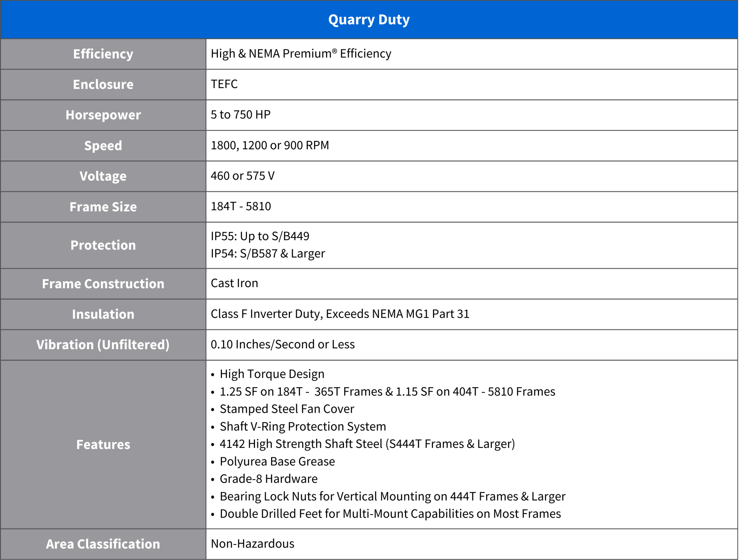
Task: Select the Horsepower label cell
Action: [x=103, y=115]
